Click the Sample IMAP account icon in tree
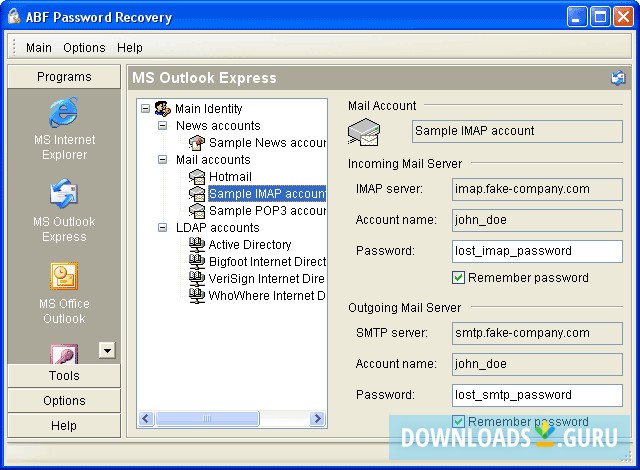Image resolution: width=640 pixels, height=470 pixels. pyautogui.click(x=197, y=194)
